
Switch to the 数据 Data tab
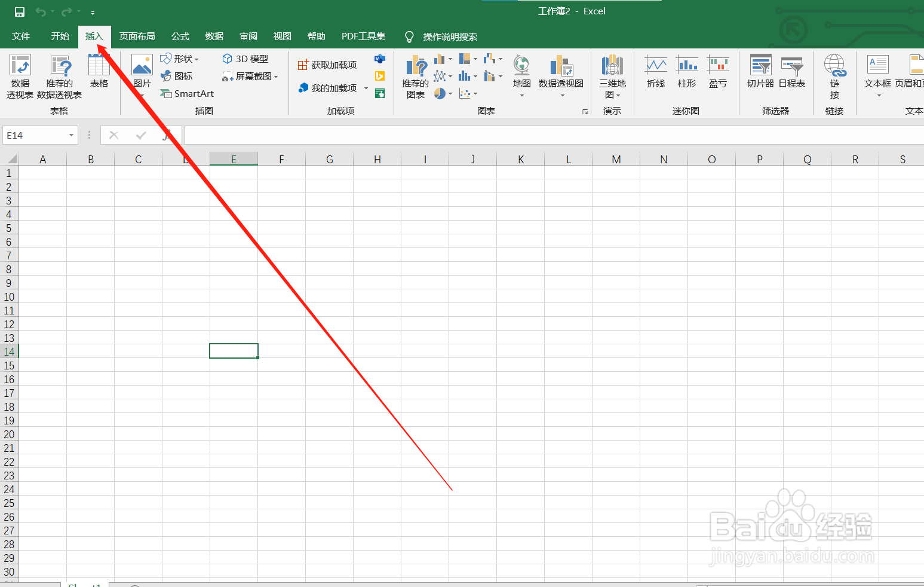[x=214, y=36]
